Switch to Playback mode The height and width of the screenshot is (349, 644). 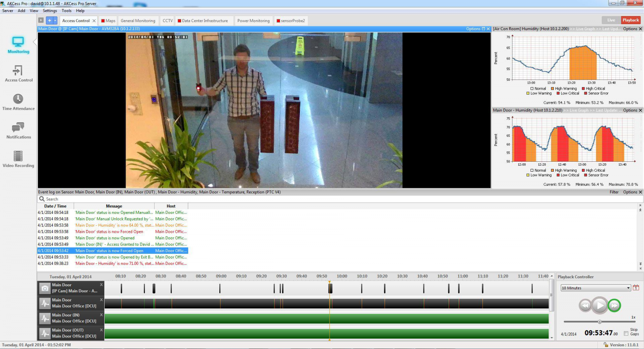630,20
